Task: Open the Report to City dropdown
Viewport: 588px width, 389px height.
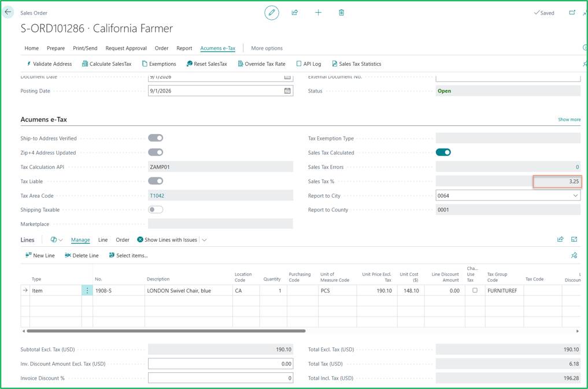Action: tap(575, 195)
